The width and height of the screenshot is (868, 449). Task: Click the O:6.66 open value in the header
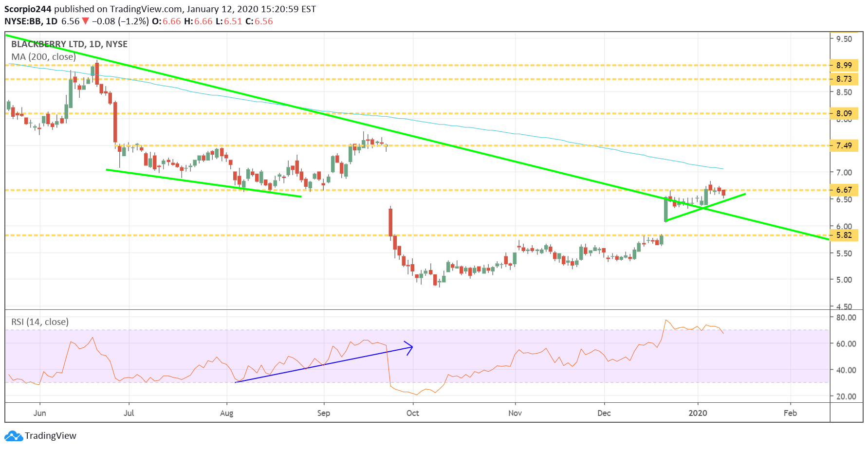click(166, 21)
